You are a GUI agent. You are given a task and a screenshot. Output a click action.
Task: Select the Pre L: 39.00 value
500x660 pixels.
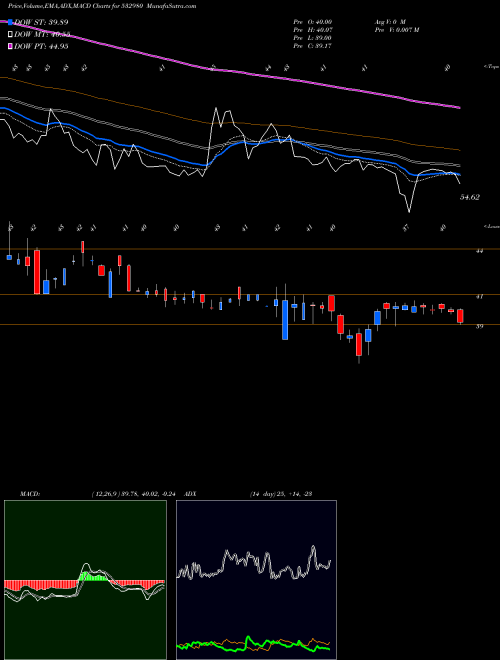tap(313, 38)
